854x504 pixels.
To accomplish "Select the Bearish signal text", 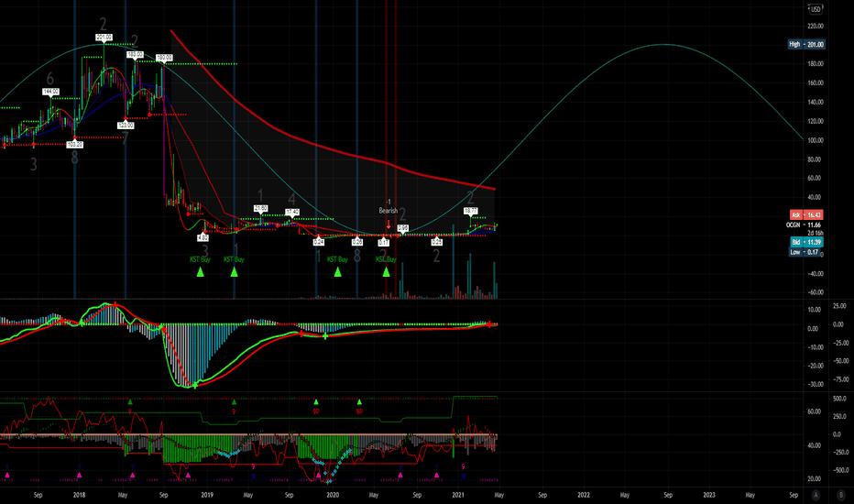I will 389,211.
